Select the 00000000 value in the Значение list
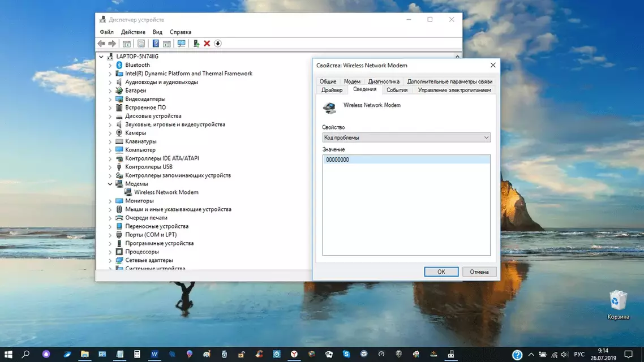The width and height of the screenshot is (644, 362). tap(351, 160)
